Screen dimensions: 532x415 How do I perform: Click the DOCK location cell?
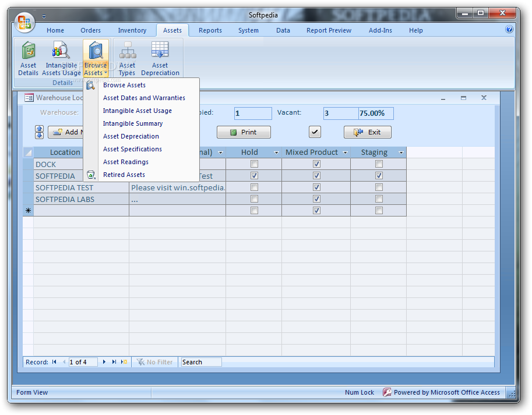[59, 164]
